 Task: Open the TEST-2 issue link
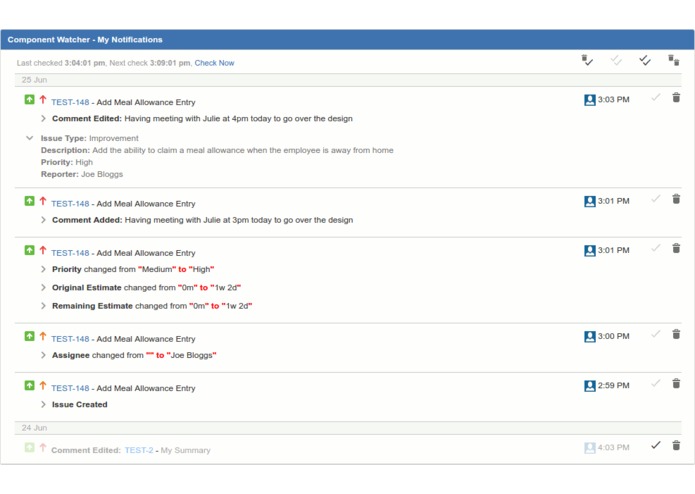[139, 450]
